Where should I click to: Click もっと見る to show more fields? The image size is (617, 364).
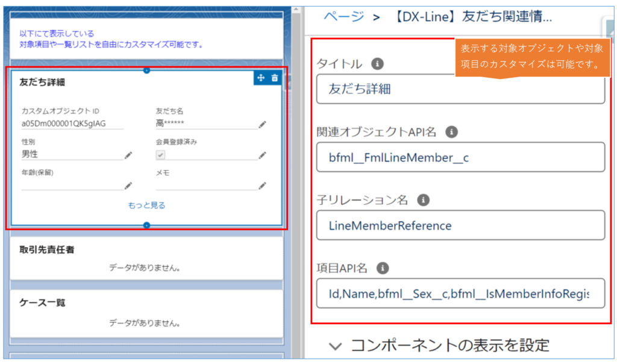coord(146,206)
